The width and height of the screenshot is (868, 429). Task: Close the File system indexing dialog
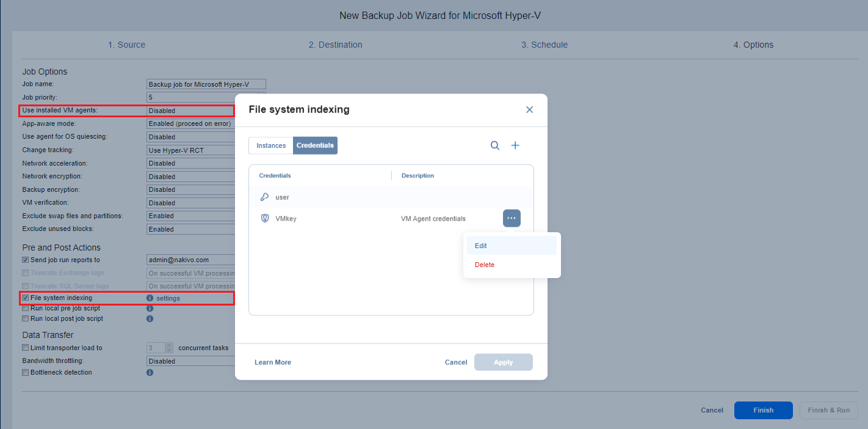(529, 110)
